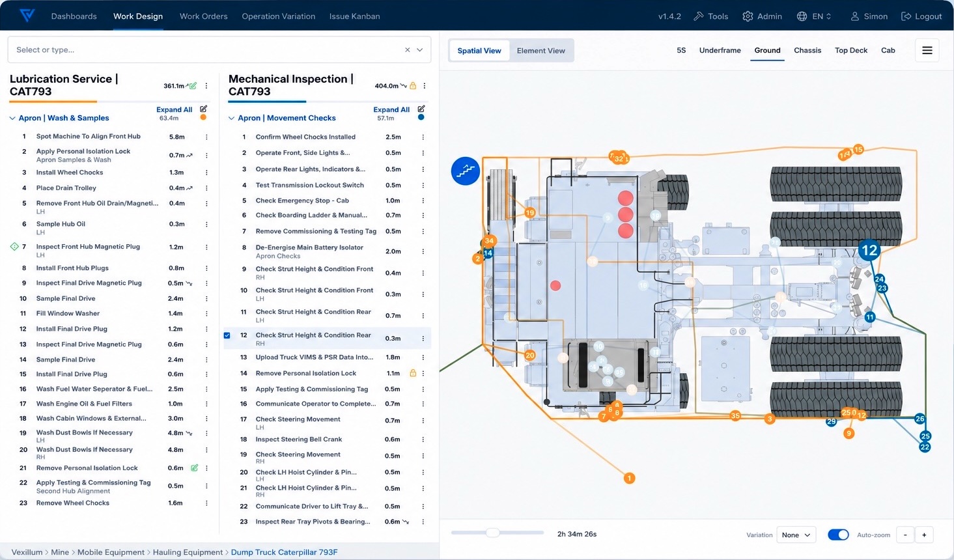The width and height of the screenshot is (954, 560).
Task: Click Mine in breadcrumb
Action: tap(60, 552)
